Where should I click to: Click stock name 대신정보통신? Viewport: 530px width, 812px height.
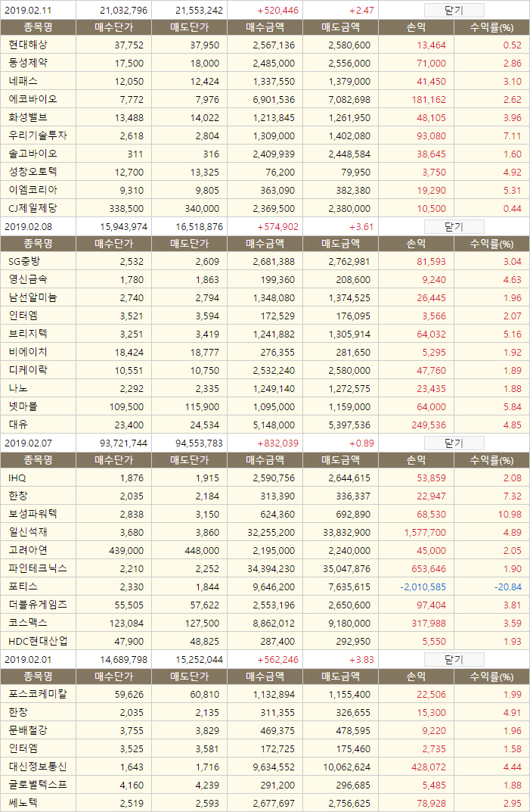click(38, 767)
